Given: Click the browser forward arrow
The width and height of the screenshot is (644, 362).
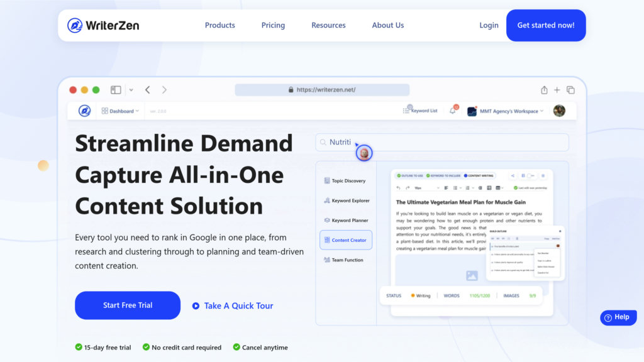Looking at the screenshot, I should click(x=164, y=89).
